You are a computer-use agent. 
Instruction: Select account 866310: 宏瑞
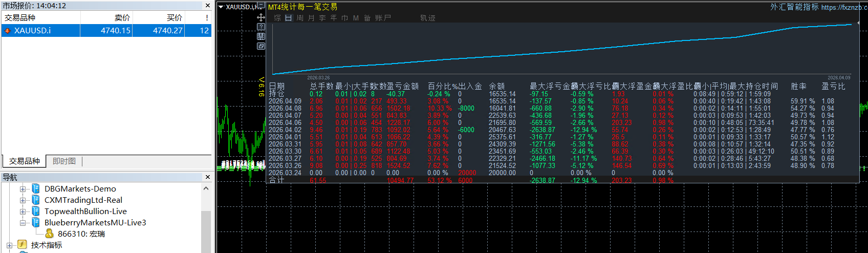(81, 234)
